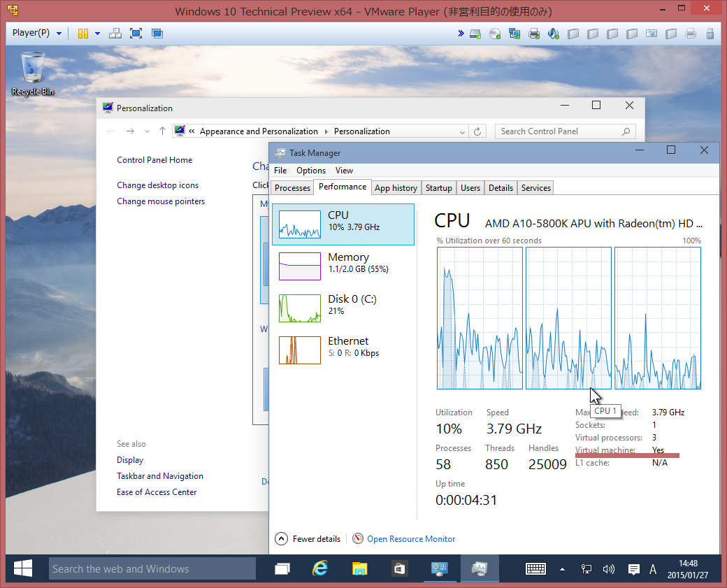
Task: Open the Display link under See also
Action: (x=130, y=460)
